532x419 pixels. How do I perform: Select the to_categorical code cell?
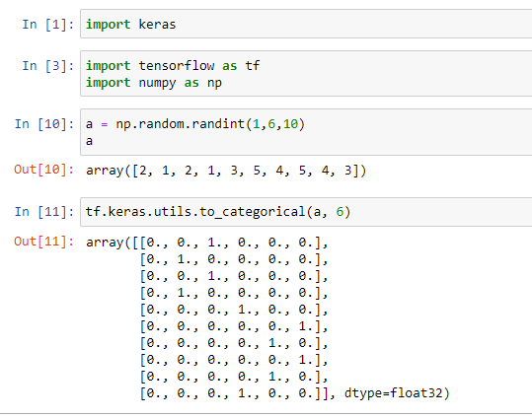(306, 212)
